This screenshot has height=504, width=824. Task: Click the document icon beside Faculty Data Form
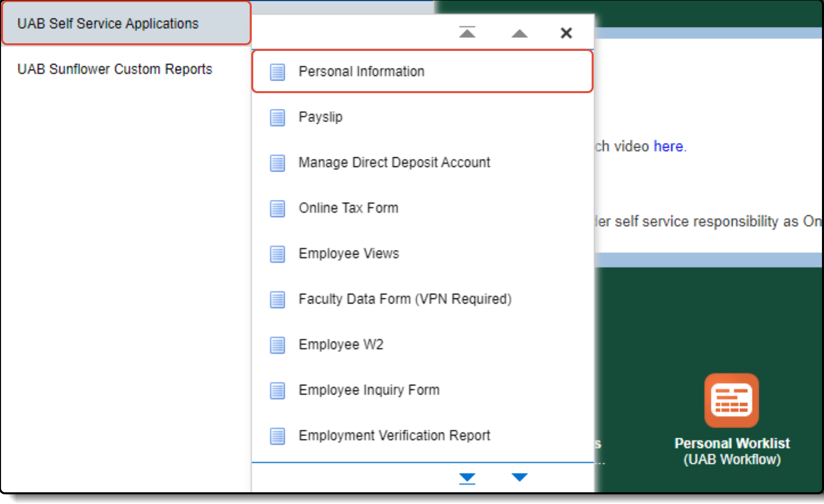coord(277,300)
